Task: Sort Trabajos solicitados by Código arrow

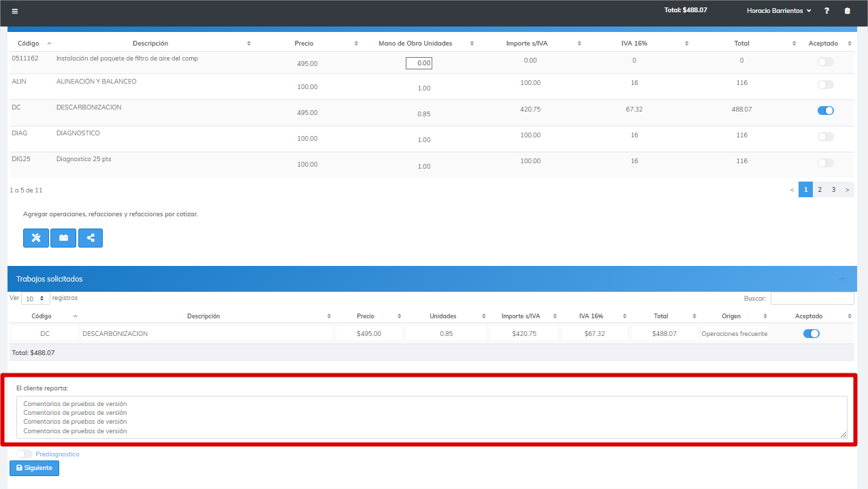Action: click(75, 316)
